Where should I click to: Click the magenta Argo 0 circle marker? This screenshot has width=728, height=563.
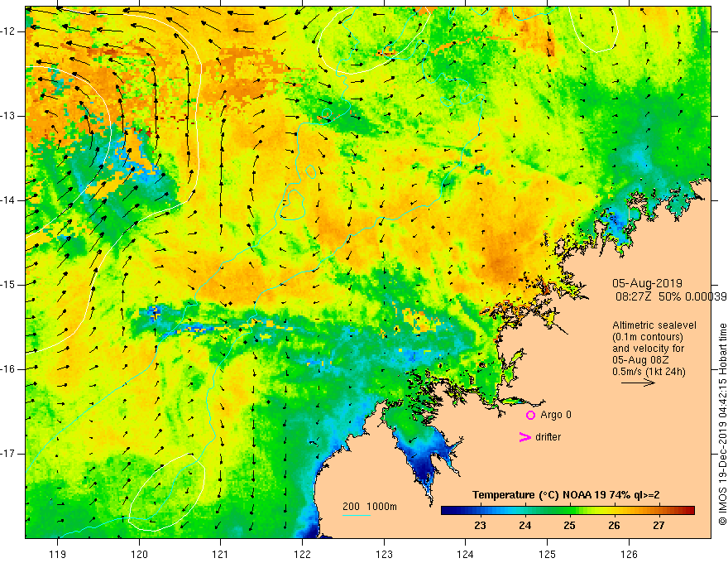pyautogui.click(x=530, y=415)
